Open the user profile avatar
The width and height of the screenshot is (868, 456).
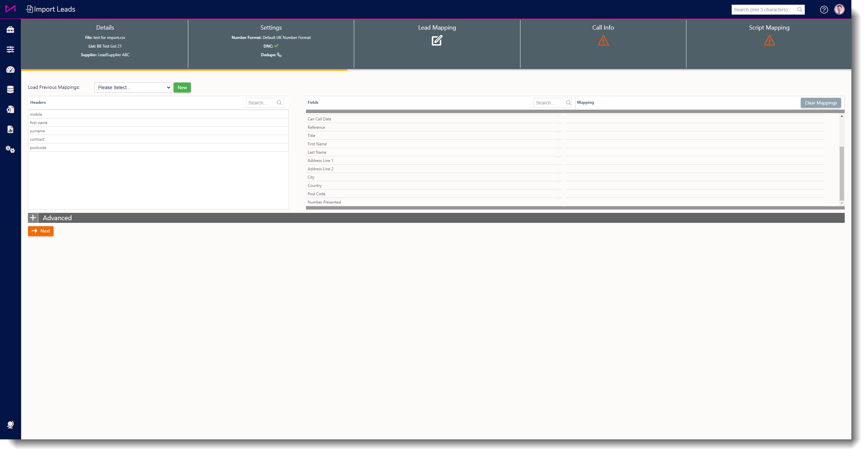tap(839, 9)
